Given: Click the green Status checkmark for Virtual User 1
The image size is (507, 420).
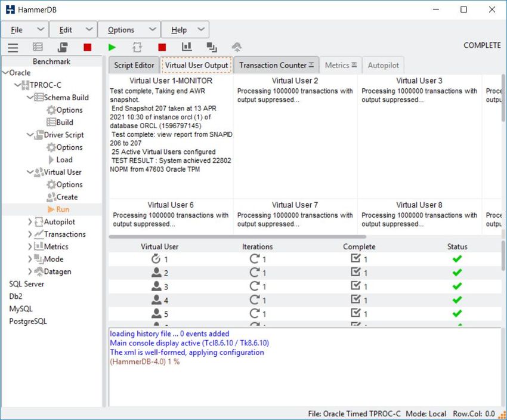Looking at the screenshot, I should pos(457,259).
